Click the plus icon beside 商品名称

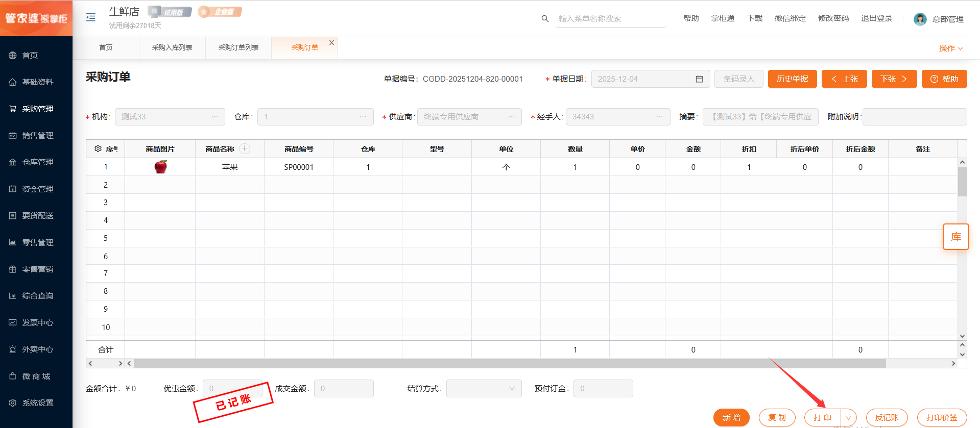click(245, 148)
